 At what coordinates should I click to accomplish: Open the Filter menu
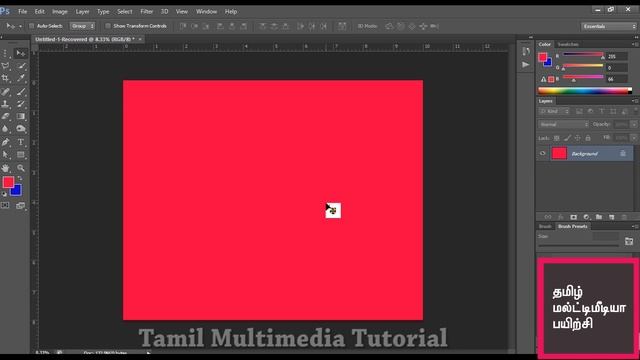coord(147,12)
